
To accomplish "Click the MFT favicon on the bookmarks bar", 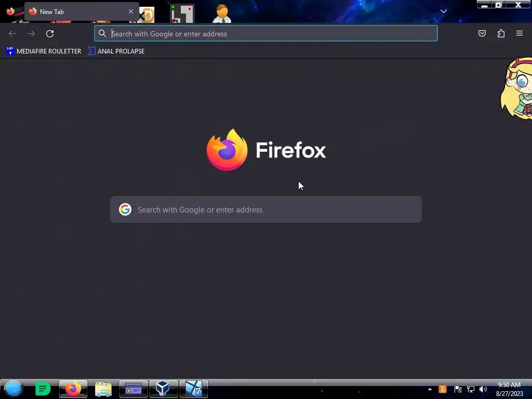I will coord(10,51).
